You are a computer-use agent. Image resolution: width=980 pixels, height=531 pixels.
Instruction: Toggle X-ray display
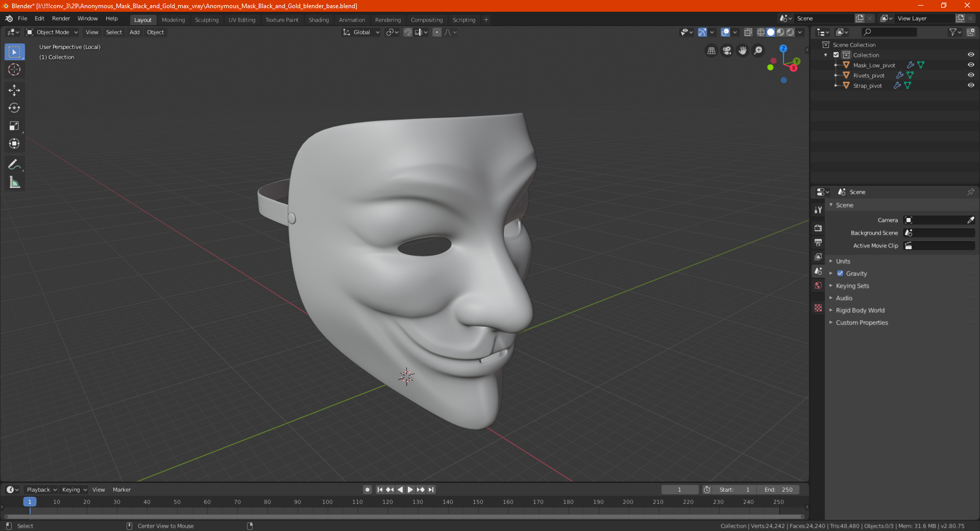pos(748,32)
